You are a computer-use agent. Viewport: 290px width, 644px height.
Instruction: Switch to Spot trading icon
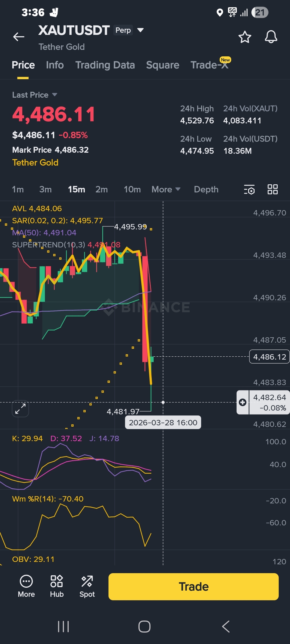click(x=87, y=586)
